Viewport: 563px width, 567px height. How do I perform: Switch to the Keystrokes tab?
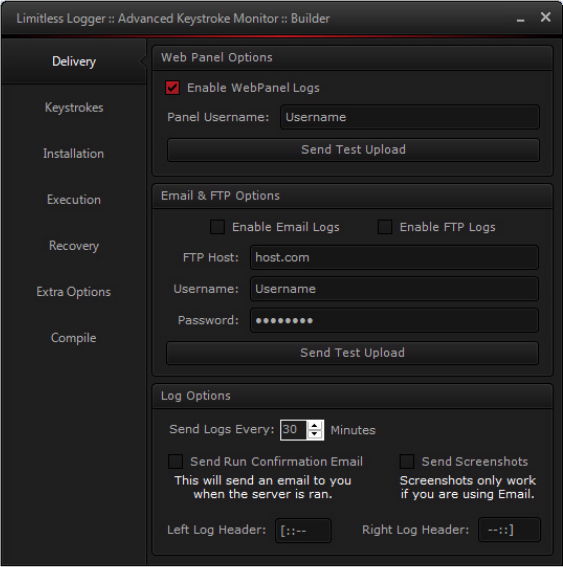click(74, 107)
